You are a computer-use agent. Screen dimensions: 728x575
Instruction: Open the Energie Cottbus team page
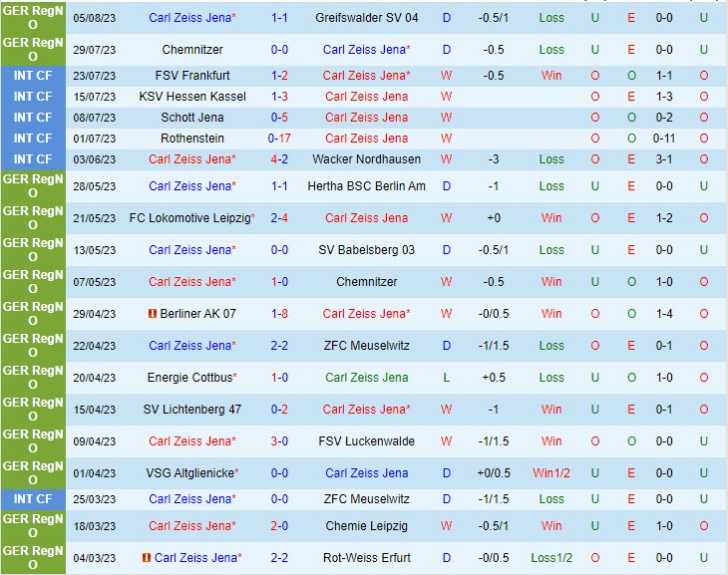[x=189, y=378]
